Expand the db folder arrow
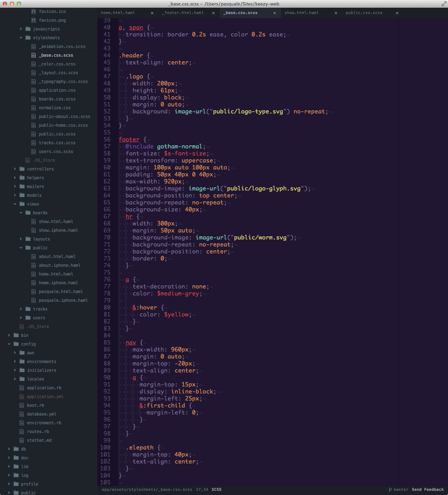The height and width of the screenshot is (495, 448). coord(9,449)
